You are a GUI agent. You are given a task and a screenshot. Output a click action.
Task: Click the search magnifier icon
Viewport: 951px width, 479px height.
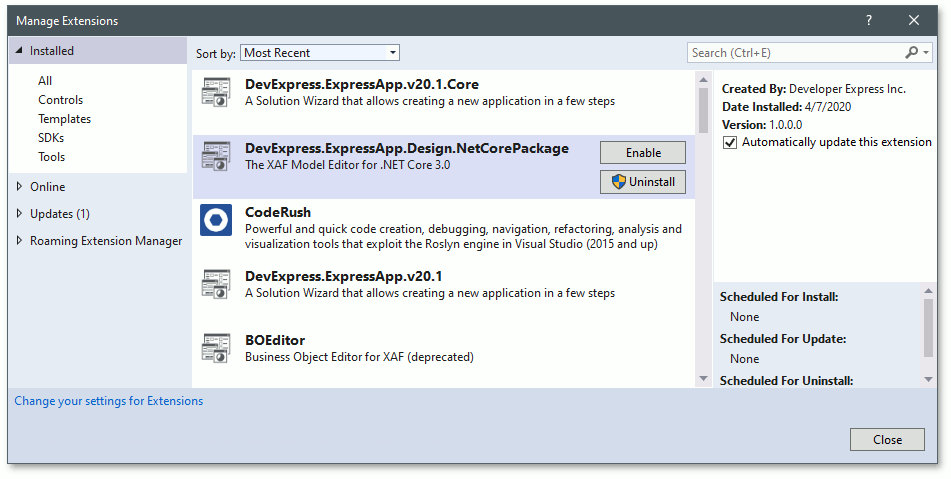tap(911, 53)
